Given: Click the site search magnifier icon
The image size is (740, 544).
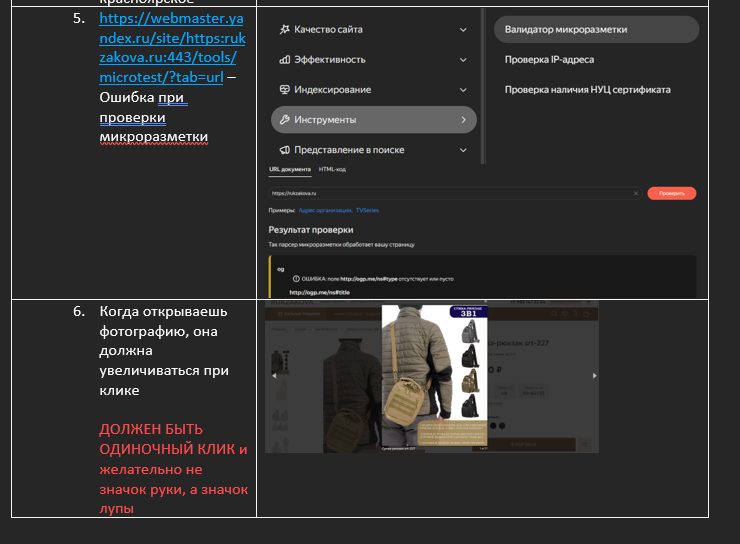Looking at the screenshot, I should point(555,314).
